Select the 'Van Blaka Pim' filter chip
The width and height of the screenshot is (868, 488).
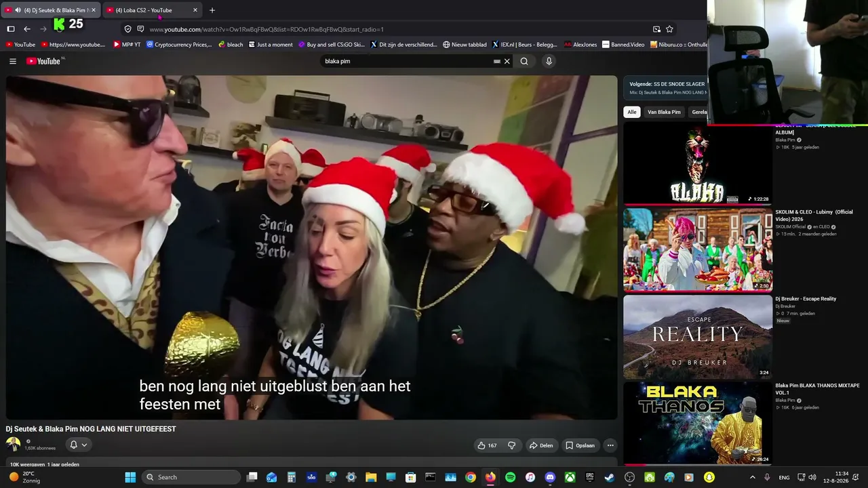tap(664, 112)
